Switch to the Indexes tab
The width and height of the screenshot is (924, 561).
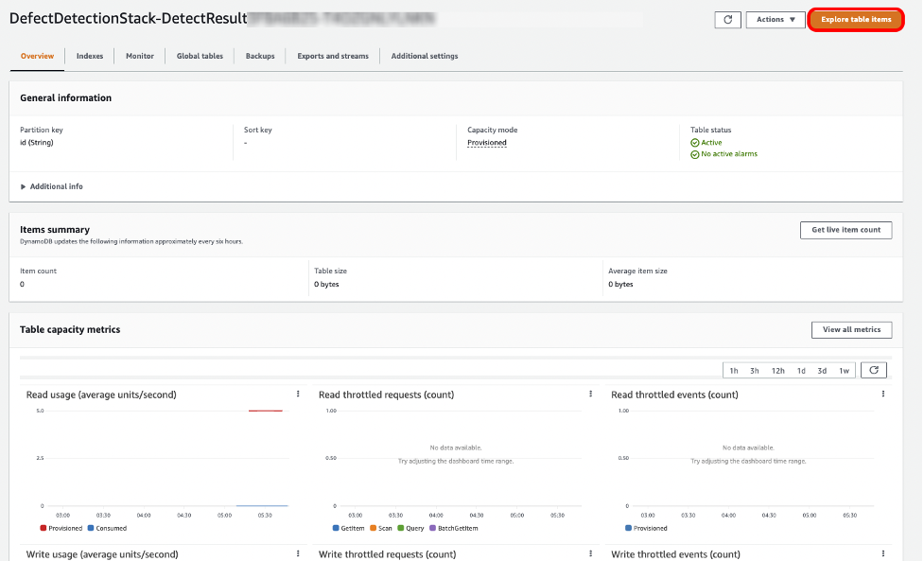click(x=90, y=56)
